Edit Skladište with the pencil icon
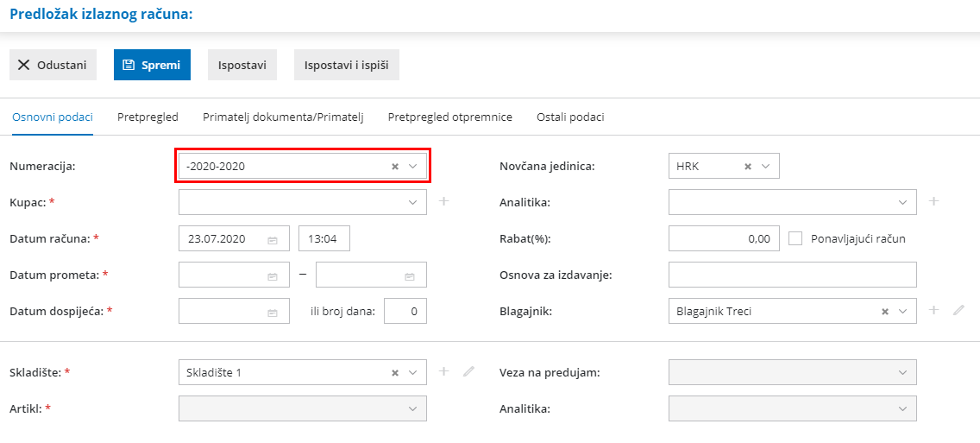The width and height of the screenshot is (980, 443). pos(468,372)
